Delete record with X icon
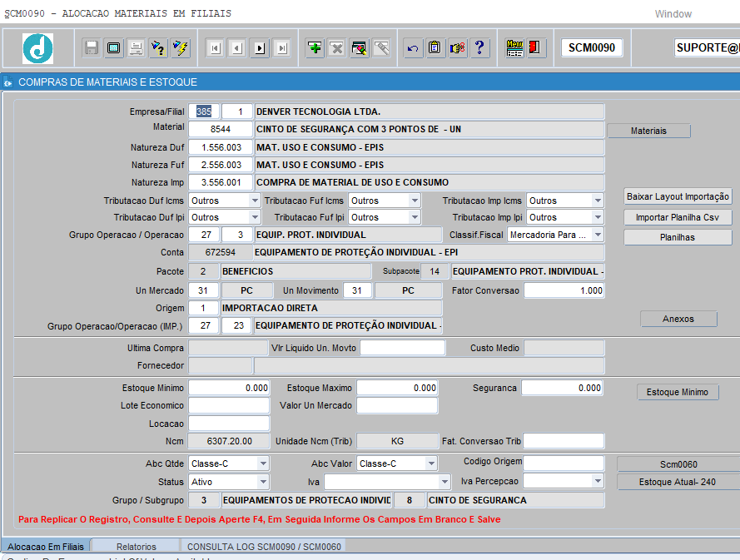 (337, 48)
